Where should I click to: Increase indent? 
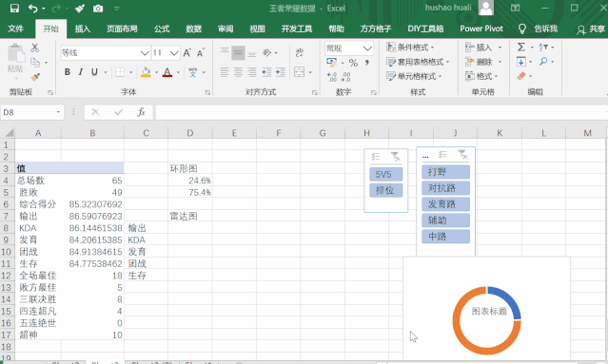click(x=281, y=72)
